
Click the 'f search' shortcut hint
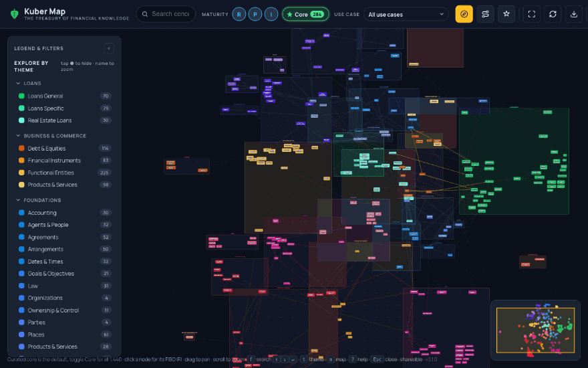[259, 359]
